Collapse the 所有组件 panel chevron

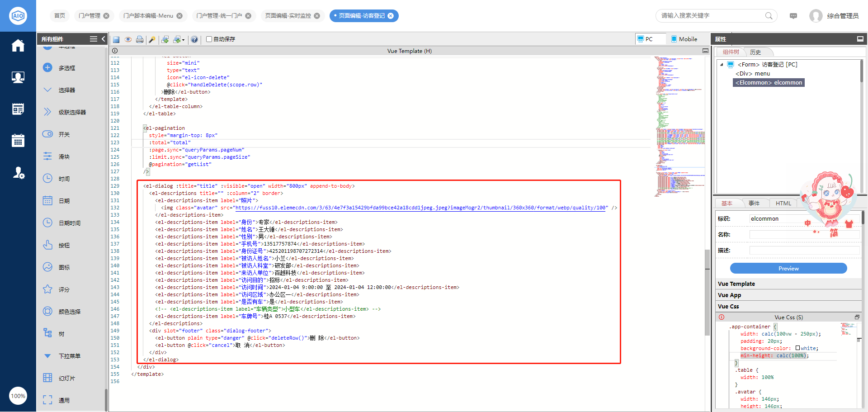point(104,39)
